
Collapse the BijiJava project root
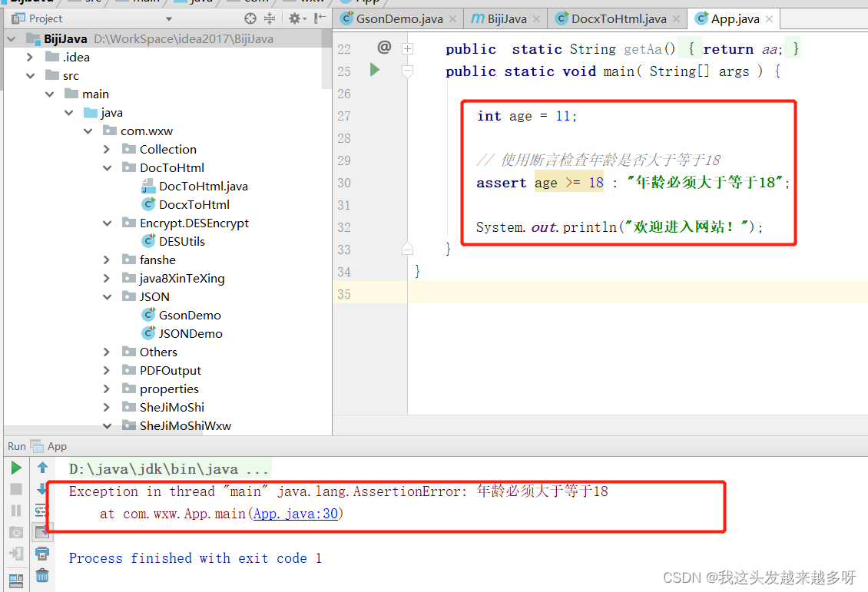click(x=12, y=38)
